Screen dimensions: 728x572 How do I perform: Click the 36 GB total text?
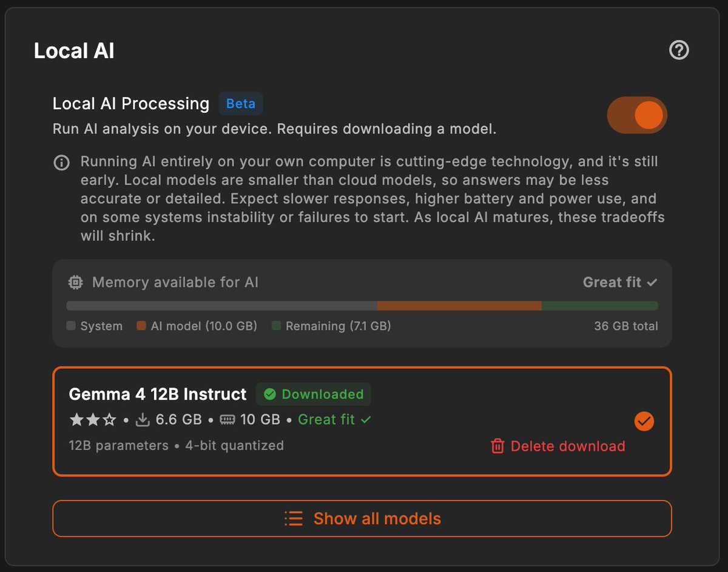(626, 326)
